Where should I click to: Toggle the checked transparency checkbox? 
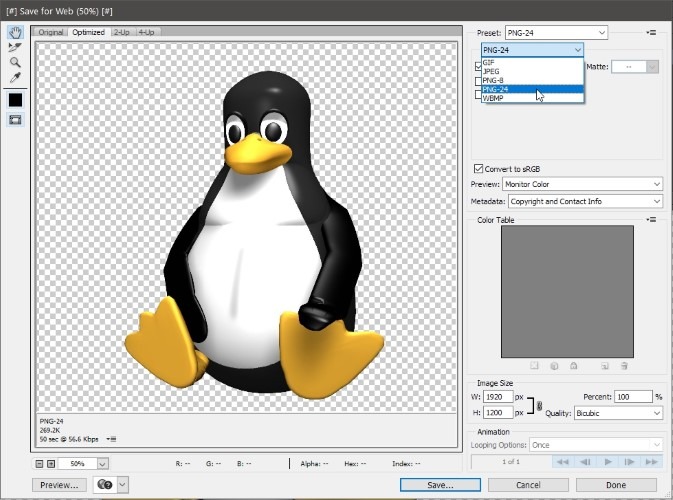[478, 67]
